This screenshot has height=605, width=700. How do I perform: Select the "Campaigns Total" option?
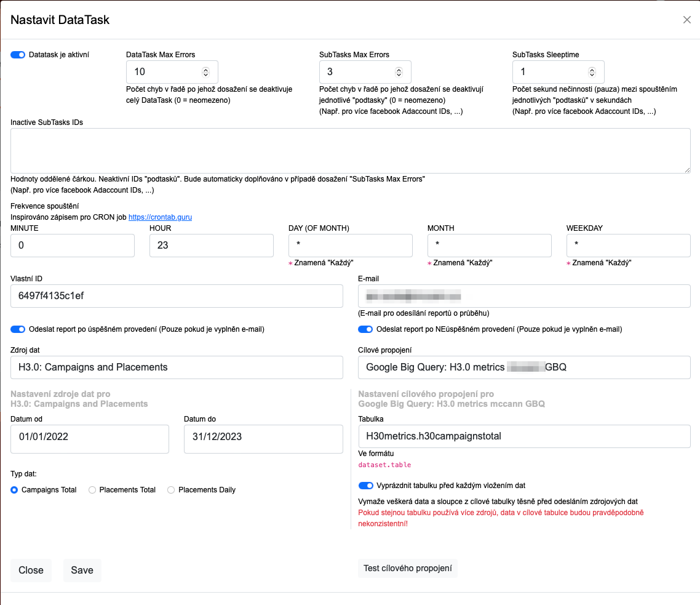click(14, 489)
